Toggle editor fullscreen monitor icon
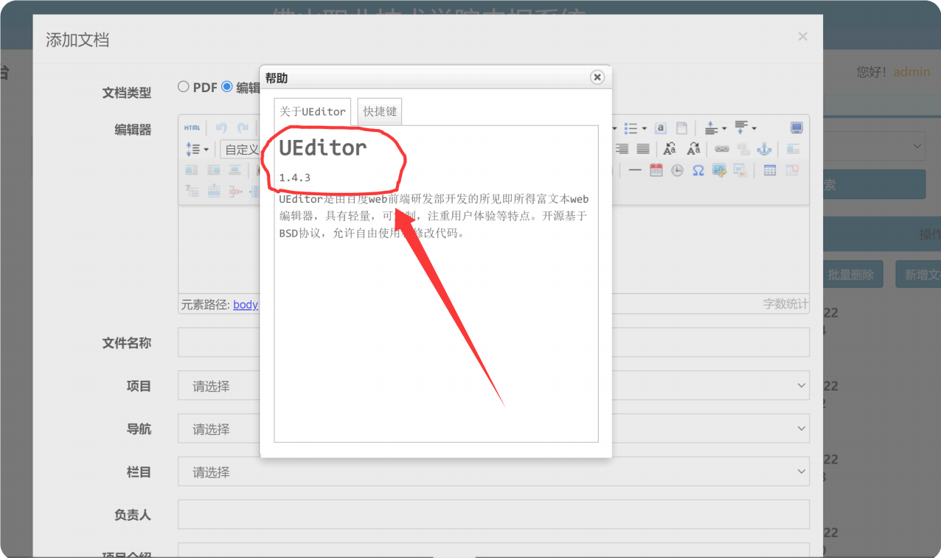 [x=796, y=128]
